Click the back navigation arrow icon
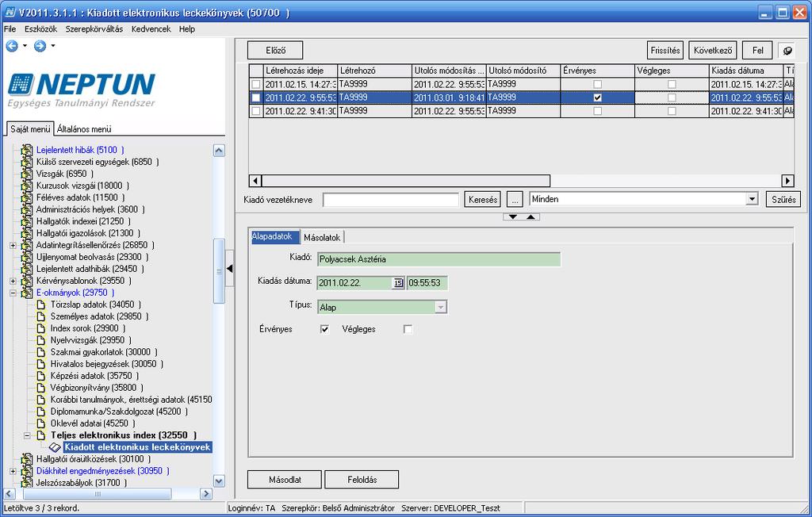This screenshot has height=517, width=812. 12,46
